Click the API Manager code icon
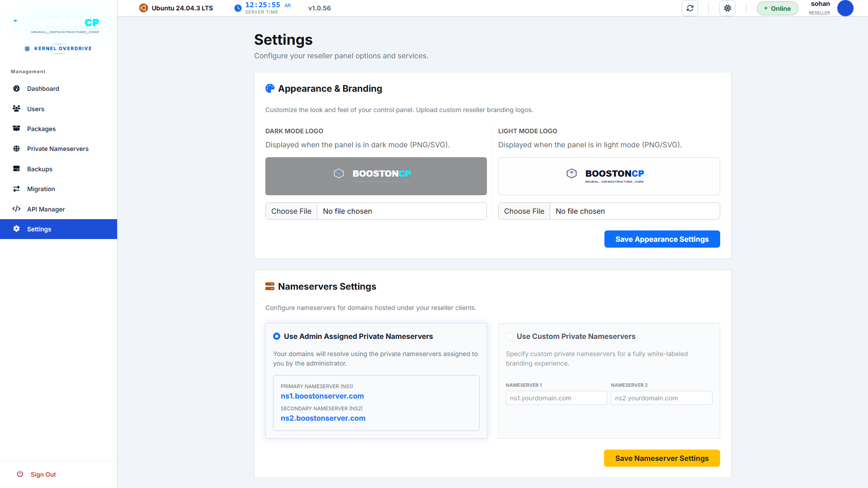 16,209
